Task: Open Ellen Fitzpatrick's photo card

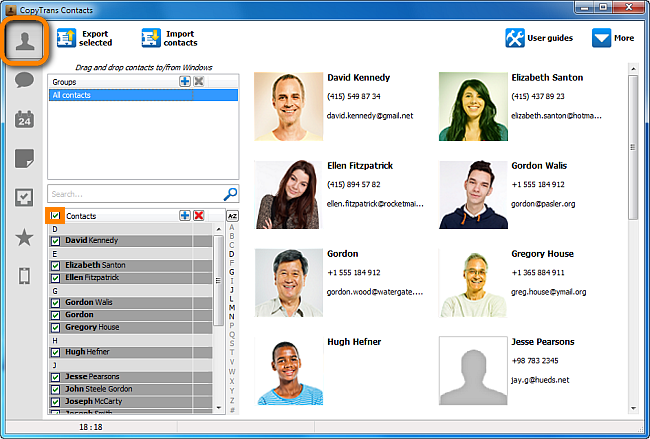Action: [289, 195]
